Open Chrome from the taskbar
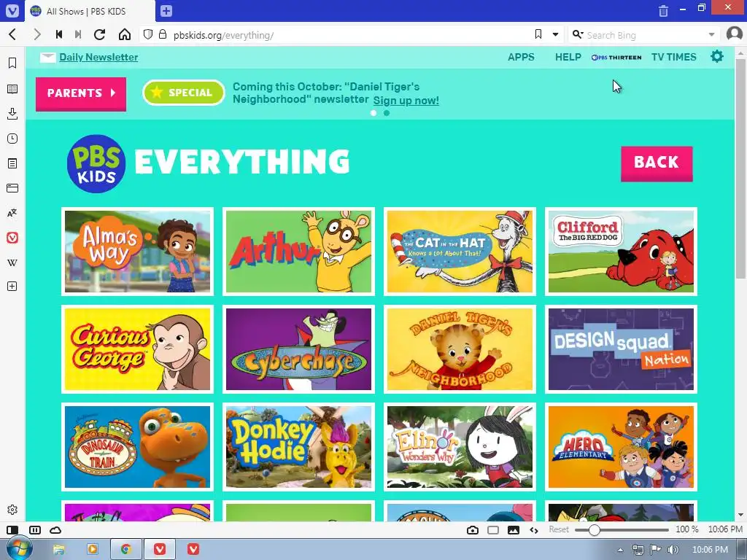Image resolution: width=747 pixels, height=560 pixels. pyautogui.click(x=125, y=549)
